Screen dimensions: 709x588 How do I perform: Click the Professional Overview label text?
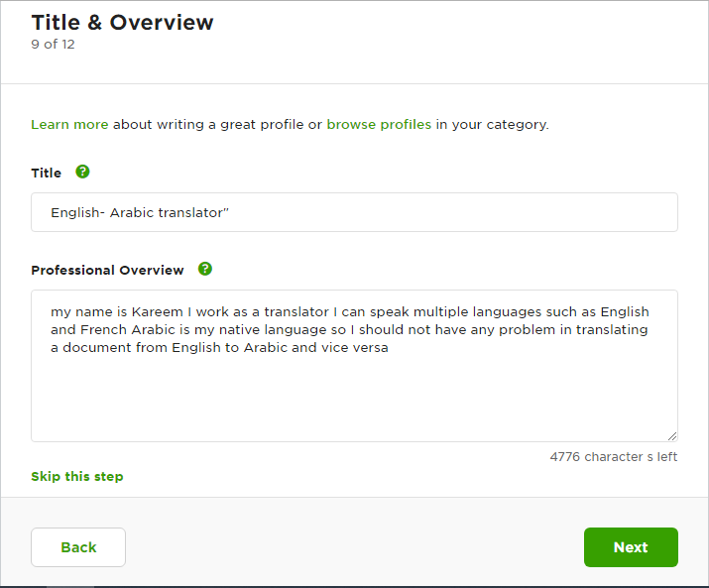(x=108, y=270)
